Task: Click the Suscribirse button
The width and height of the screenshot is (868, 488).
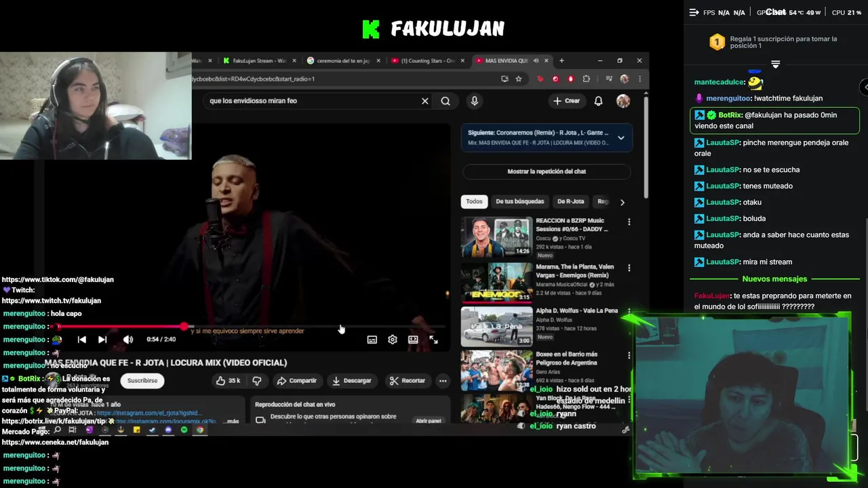Action: [142, 381]
